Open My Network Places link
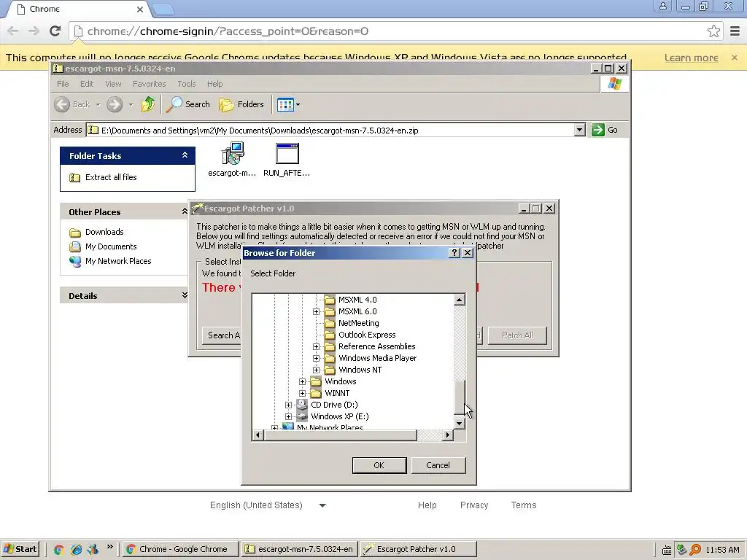Image resolution: width=747 pixels, height=560 pixels. point(118,261)
